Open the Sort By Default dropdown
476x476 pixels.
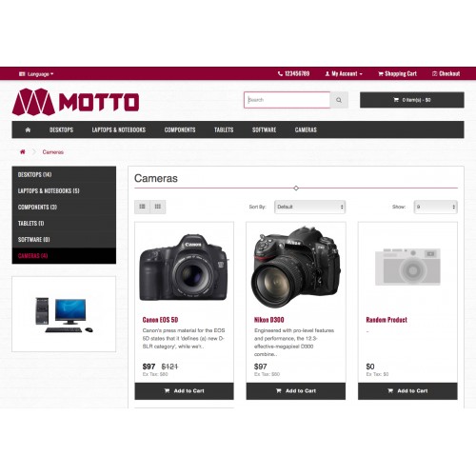click(309, 207)
